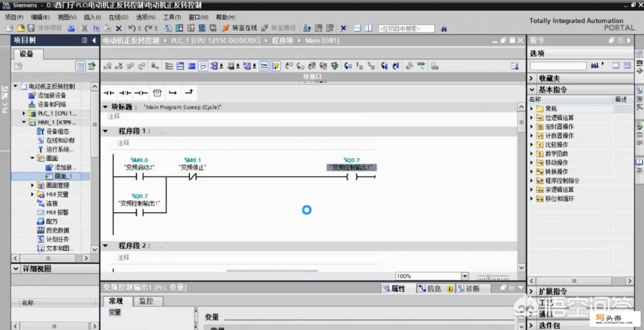644x330 pixels.
Task: Expand 计数器操作 instruction folder
Action: click(x=531, y=135)
